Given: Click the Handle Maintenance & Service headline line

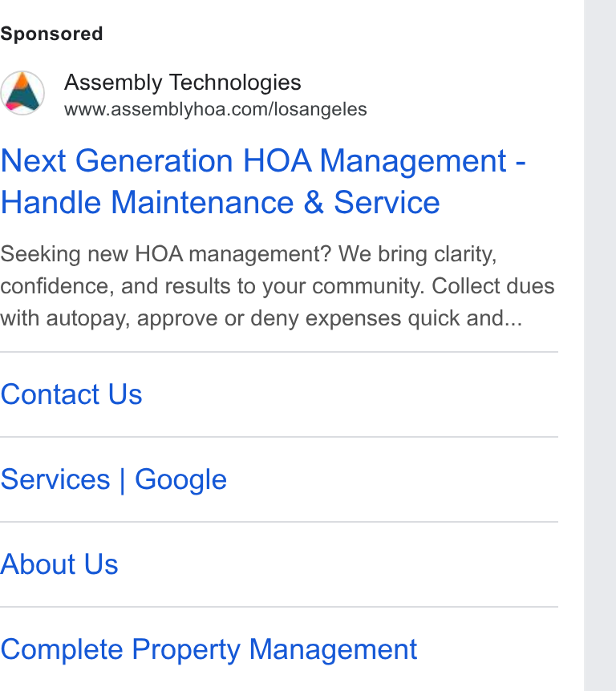Looking at the screenshot, I should pyautogui.click(x=220, y=203).
